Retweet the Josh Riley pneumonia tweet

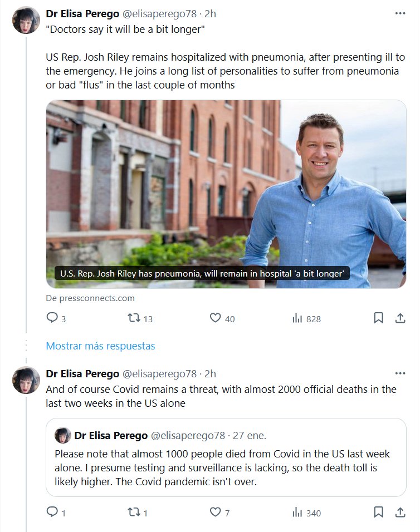[134, 318]
